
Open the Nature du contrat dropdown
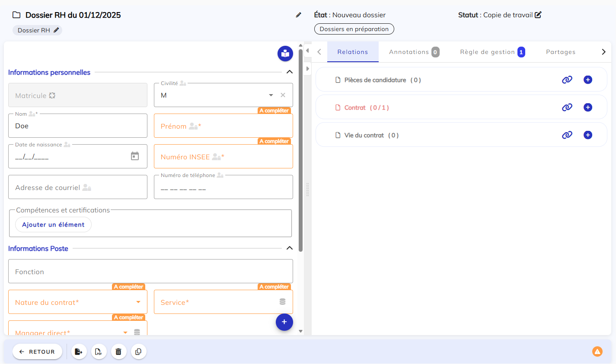138,302
